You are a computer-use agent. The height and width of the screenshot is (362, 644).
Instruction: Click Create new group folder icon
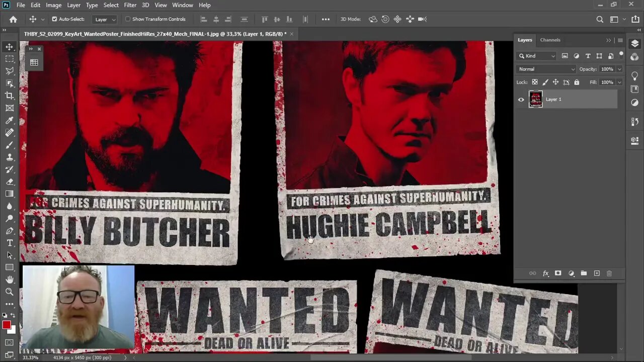pyautogui.click(x=584, y=274)
